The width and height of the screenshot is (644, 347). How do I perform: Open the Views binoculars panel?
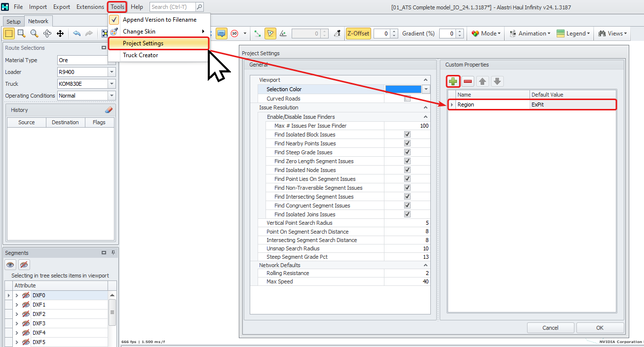(612, 33)
